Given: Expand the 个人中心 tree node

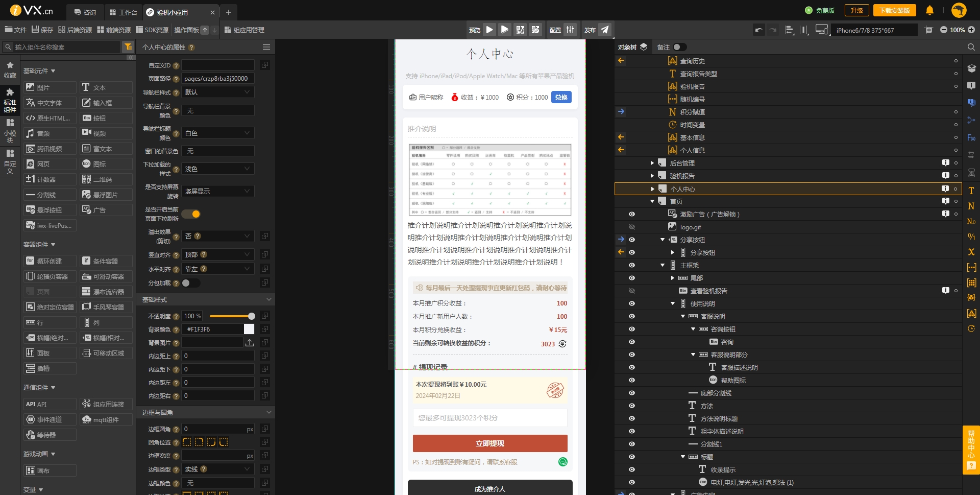Looking at the screenshot, I should (x=652, y=189).
